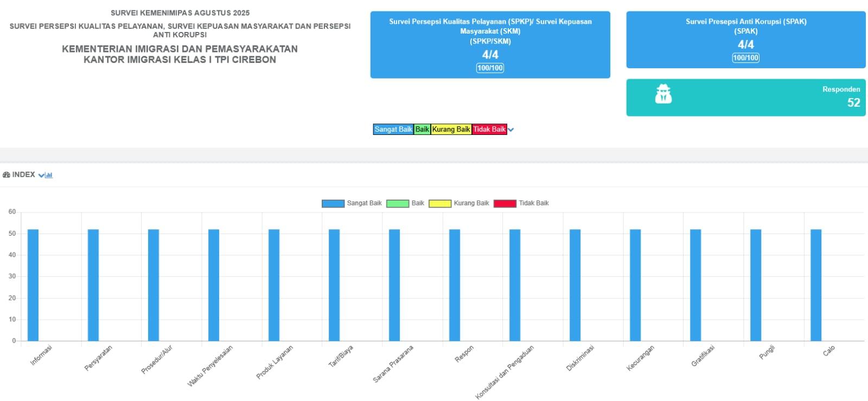Click the Responden 52 card

[x=746, y=98]
